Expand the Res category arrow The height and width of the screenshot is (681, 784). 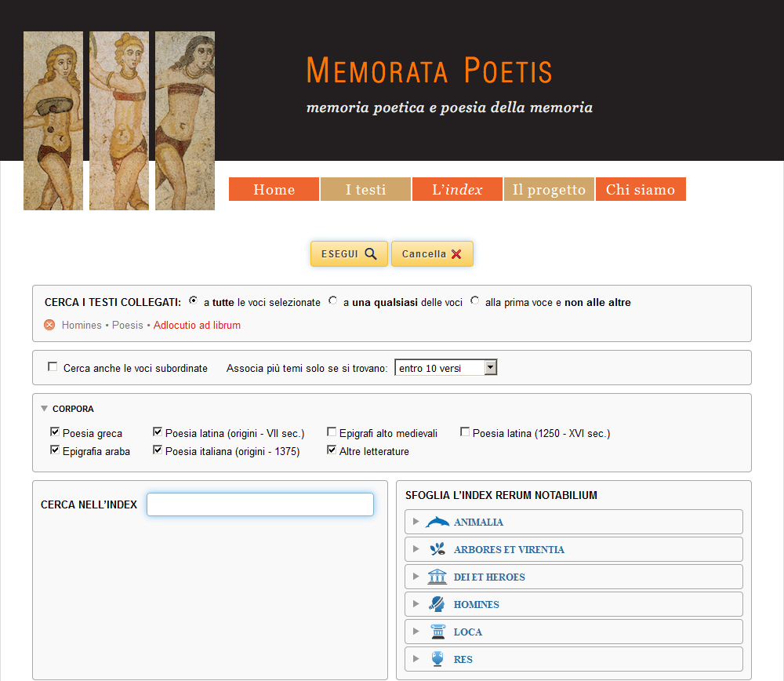point(416,659)
